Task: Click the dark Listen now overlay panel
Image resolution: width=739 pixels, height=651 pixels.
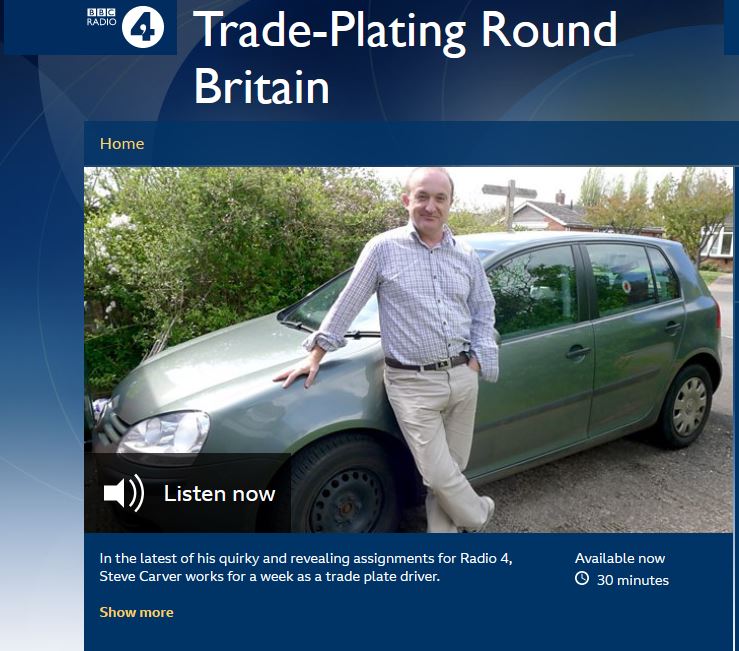Action: pos(188,493)
